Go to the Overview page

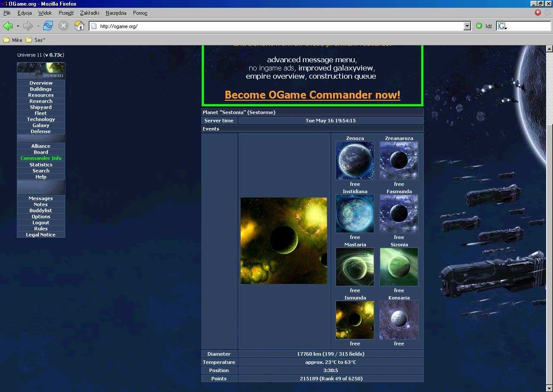pos(41,83)
